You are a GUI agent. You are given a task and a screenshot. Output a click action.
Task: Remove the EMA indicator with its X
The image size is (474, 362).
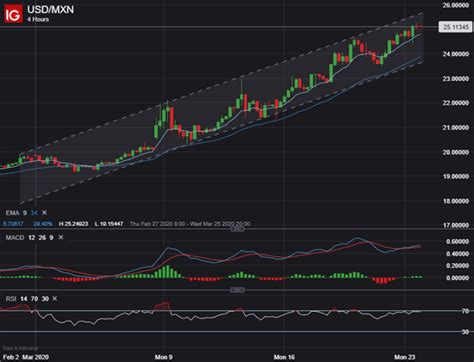[44, 213]
